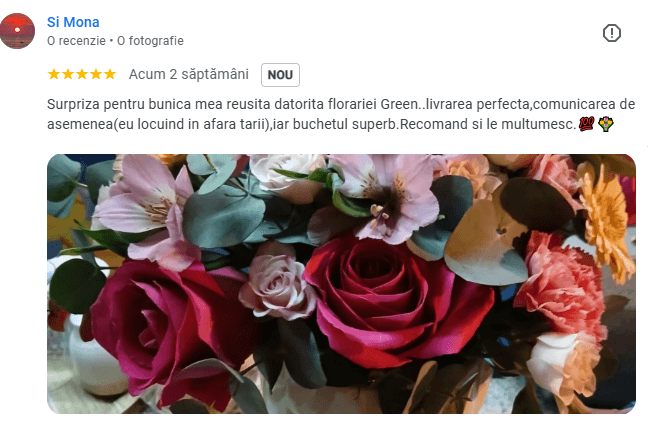Click the bouquet emoji ending the review
This screenshot has height=422, width=648.
pyautogui.click(x=606, y=124)
